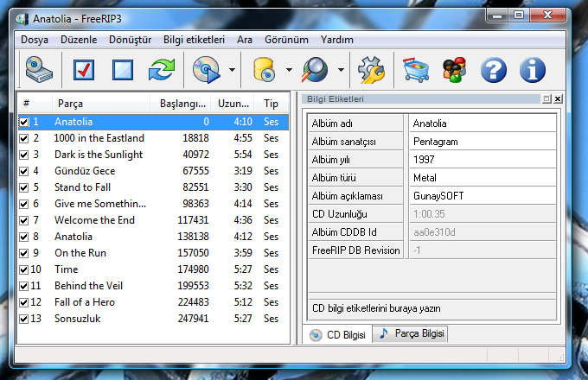Edit the Albüm adı field Anatolia
The width and height of the screenshot is (588, 380).
click(x=483, y=123)
